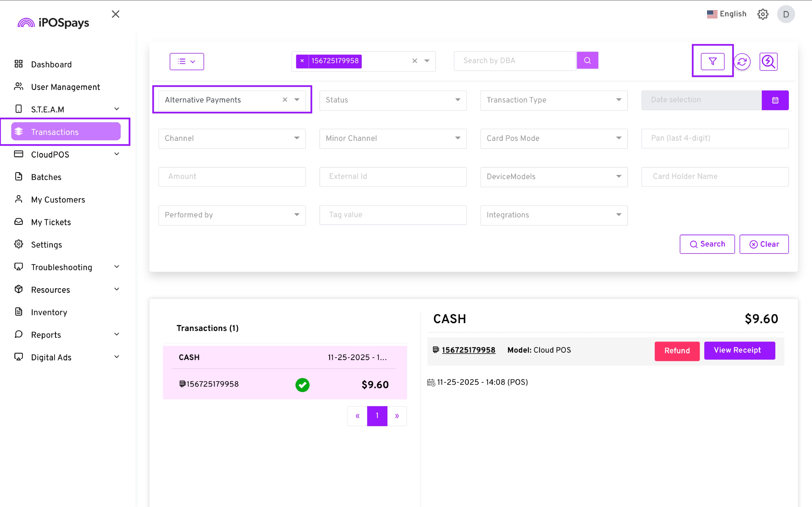Click the purple DBA search magnifier button

coord(587,61)
